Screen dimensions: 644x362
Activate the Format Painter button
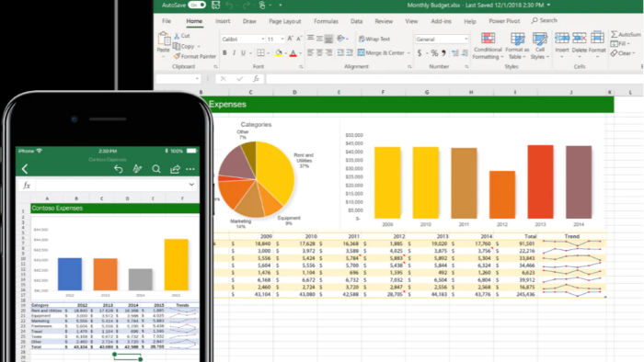(x=195, y=56)
